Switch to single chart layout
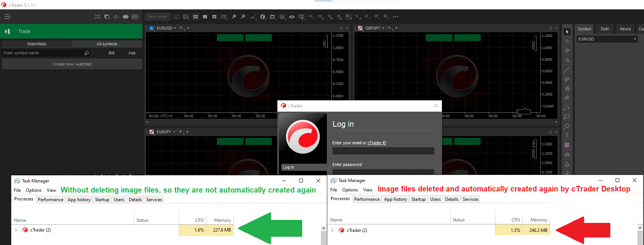This screenshot has width=644, height=245. (205, 16)
